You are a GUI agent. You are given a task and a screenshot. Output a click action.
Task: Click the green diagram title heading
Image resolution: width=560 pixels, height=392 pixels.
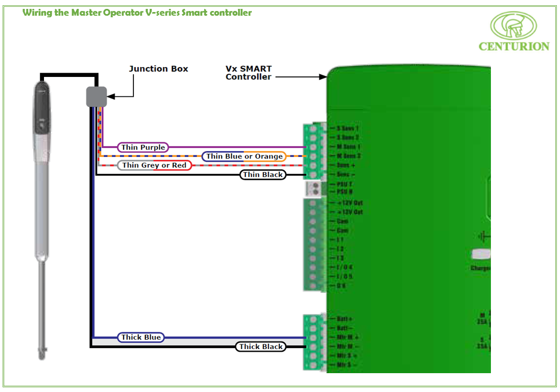click(x=137, y=13)
